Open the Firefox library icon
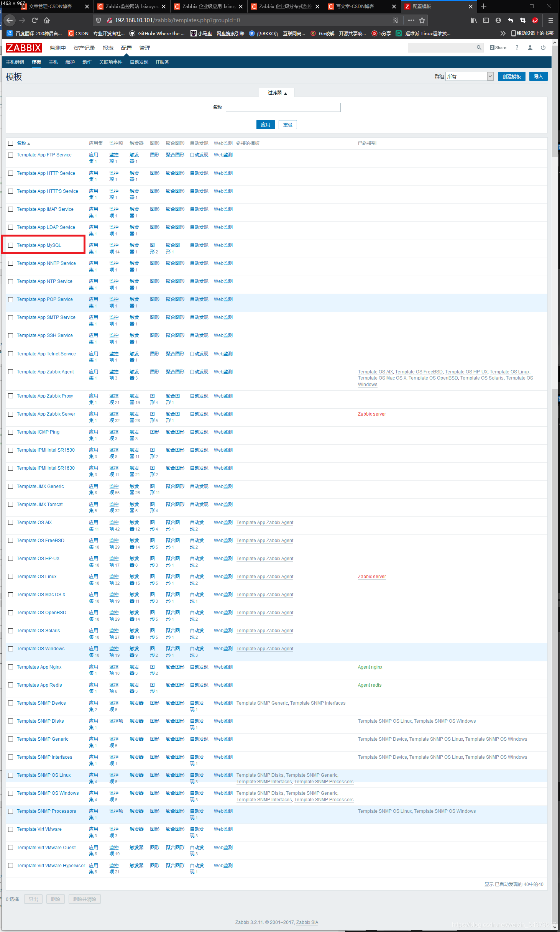560x932 pixels. (x=474, y=20)
